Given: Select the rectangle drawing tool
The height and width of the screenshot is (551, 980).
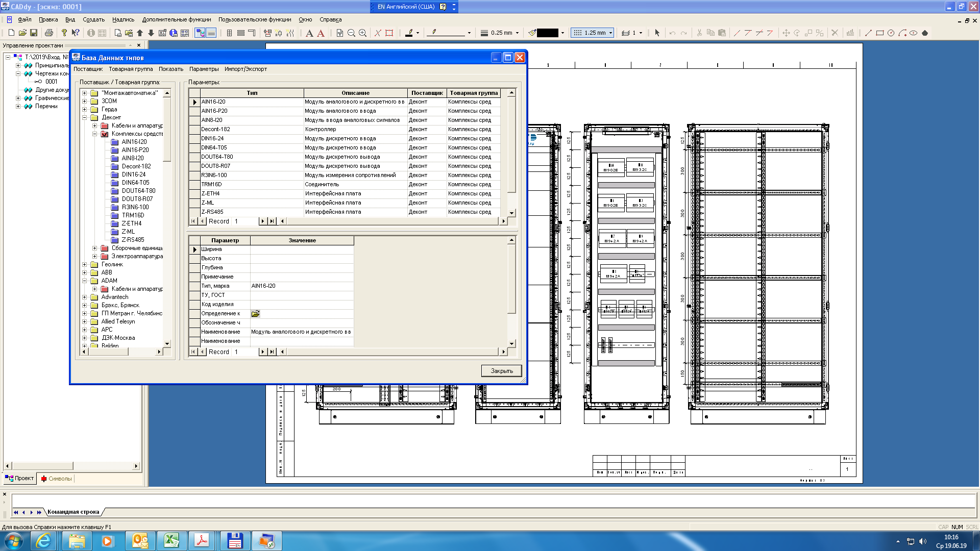Looking at the screenshot, I should (880, 33).
